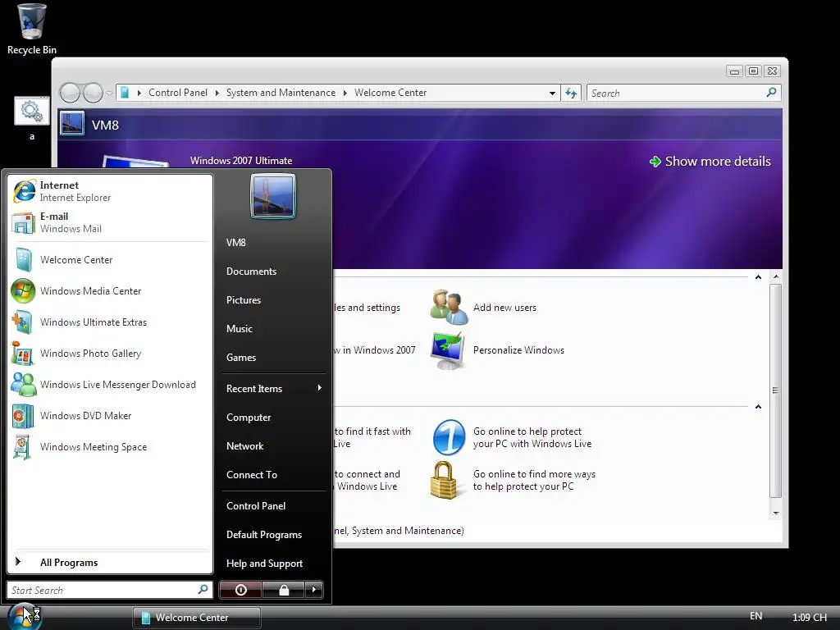Click the Back navigation button
This screenshot has width=840, height=630.
pyautogui.click(x=70, y=93)
